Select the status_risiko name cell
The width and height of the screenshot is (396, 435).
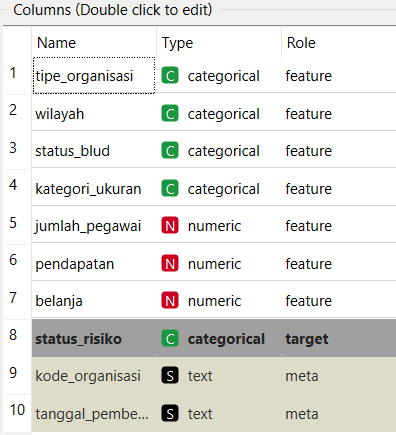tap(94, 338)
